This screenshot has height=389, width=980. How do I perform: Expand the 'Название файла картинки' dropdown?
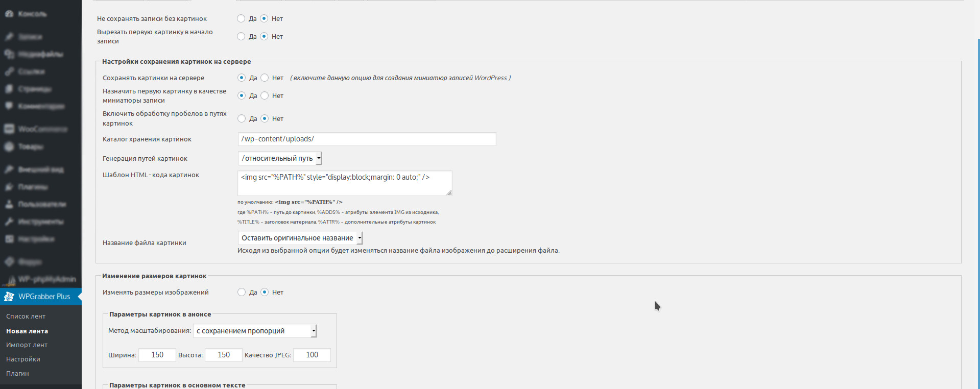[300, 238]
